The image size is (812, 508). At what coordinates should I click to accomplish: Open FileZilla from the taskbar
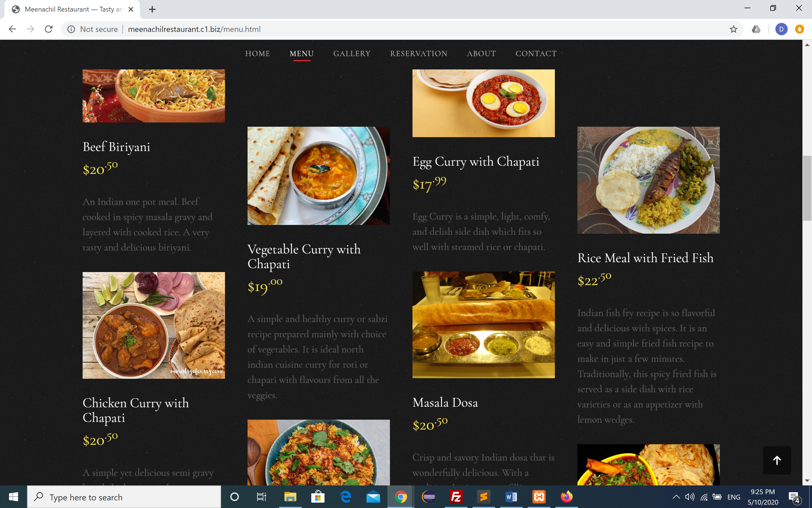[x=456, y=497]
